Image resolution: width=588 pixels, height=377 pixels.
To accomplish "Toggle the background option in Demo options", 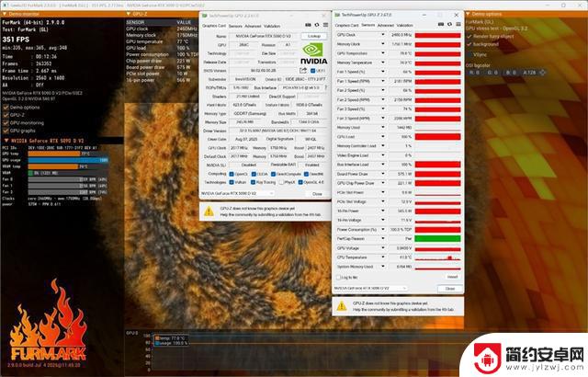I will [469, 44].
